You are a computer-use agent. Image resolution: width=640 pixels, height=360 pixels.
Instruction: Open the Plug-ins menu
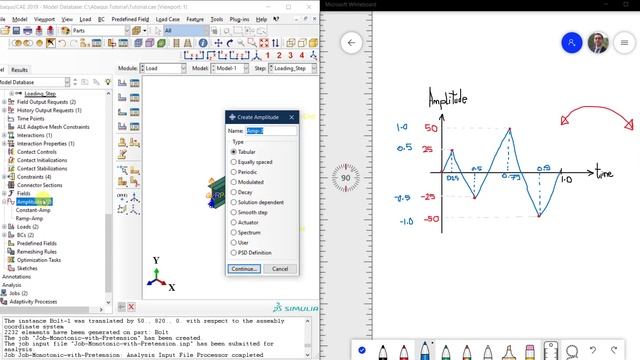[x=239, y=19]
